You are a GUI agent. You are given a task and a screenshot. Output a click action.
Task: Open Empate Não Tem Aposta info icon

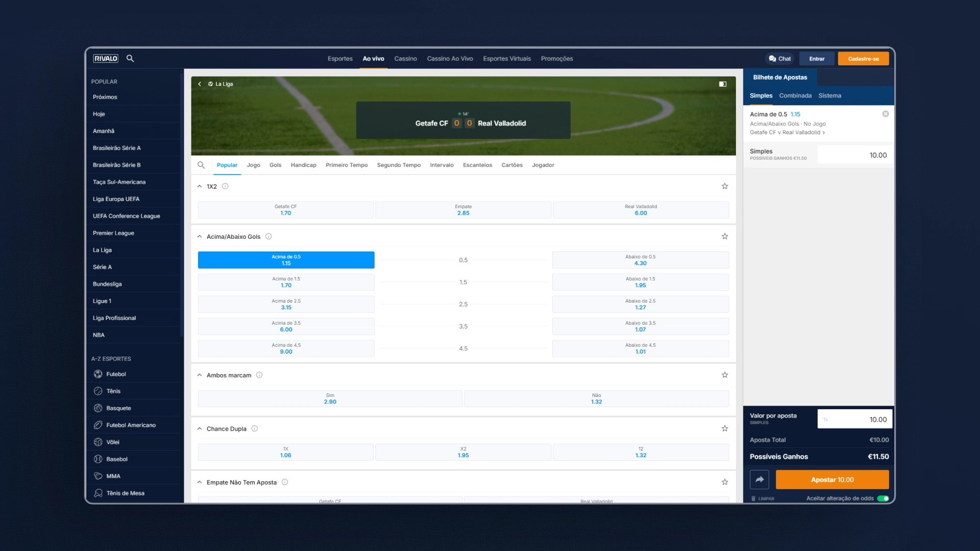pyautogui.click(x=285, y=482)
